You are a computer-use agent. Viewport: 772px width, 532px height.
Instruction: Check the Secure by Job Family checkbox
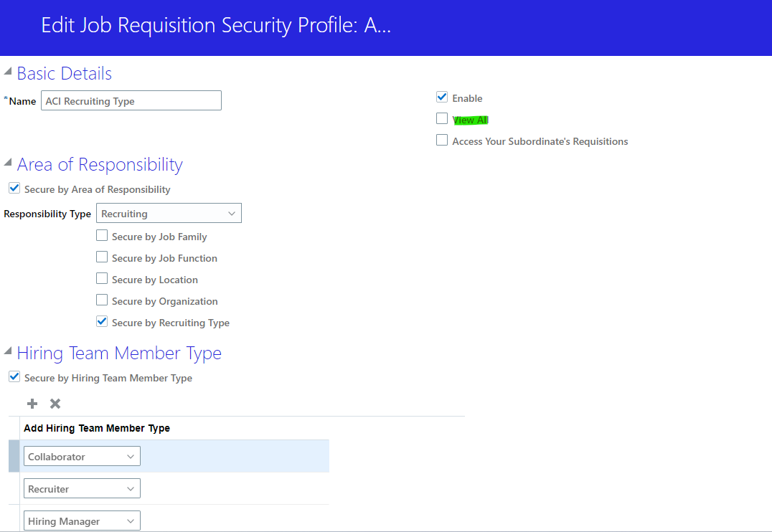[x=101, y=235]
